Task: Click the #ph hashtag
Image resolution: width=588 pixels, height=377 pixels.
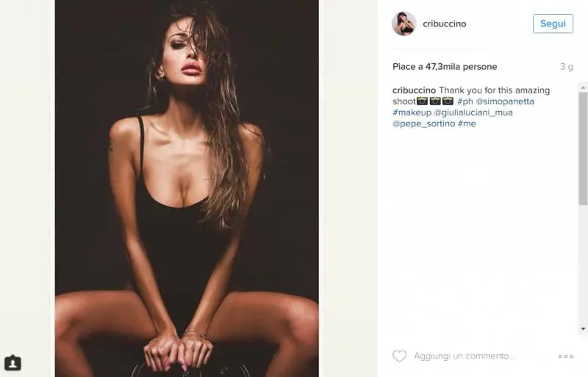Action: tap(465, 101)
